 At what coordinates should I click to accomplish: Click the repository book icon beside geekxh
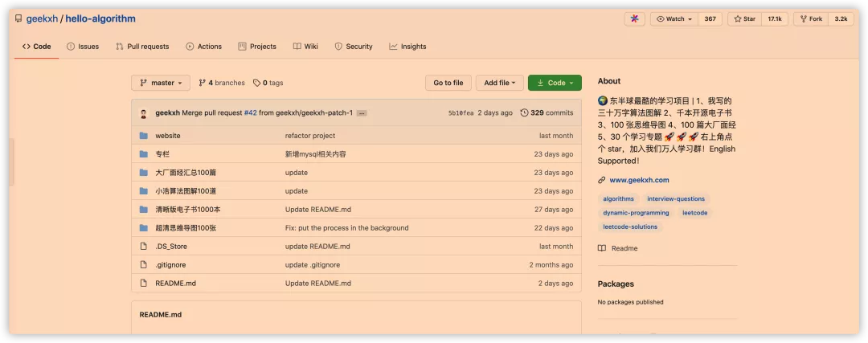coord(18,18)
